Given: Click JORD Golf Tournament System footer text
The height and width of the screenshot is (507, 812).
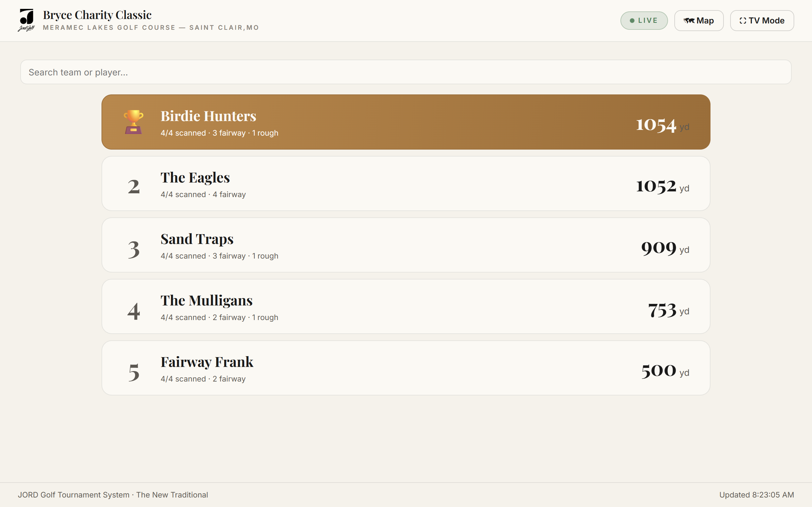Looking at the screenshot, I should click(x=113, y=495).
